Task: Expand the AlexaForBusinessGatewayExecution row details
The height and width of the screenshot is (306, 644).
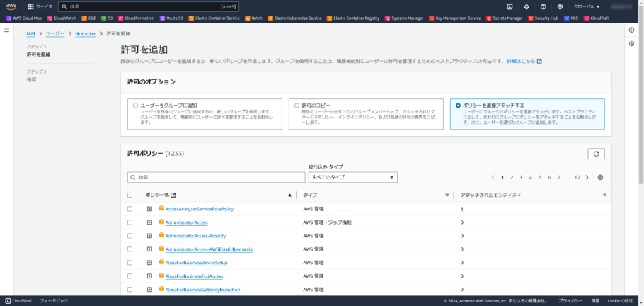Action: 149,290
